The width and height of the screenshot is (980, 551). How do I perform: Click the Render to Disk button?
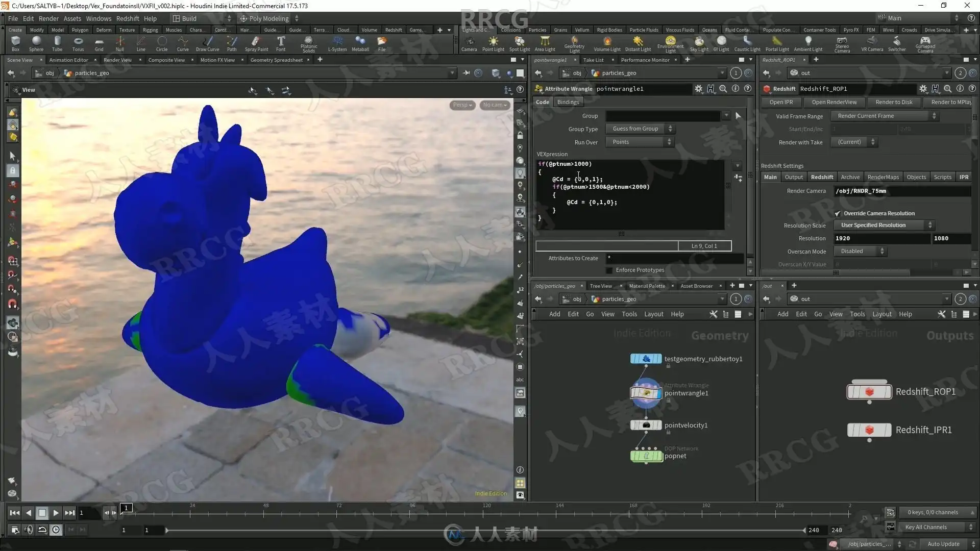(x=894, y=102)
